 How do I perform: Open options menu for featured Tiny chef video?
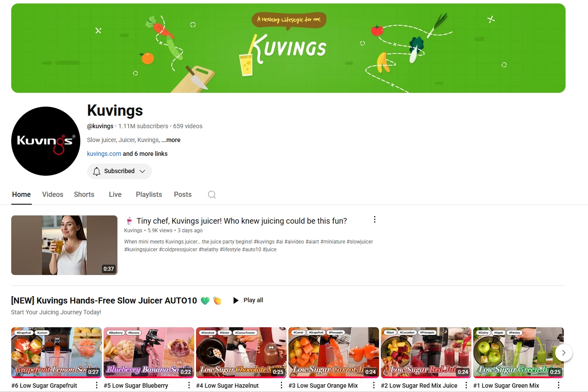pos(374,220)
